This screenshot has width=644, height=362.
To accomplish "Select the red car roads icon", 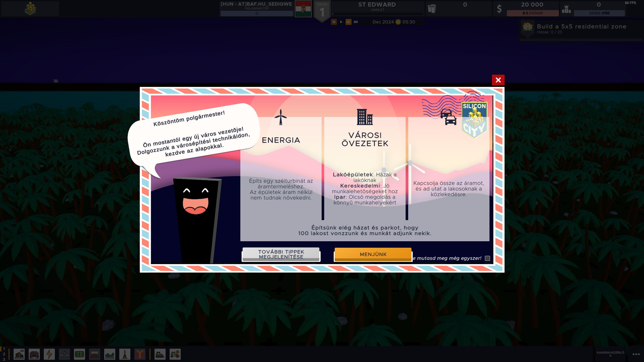I will [34, 354].
